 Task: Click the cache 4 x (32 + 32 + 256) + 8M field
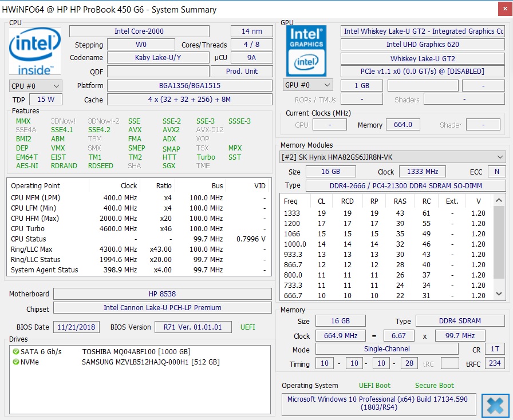coord(190,100)
